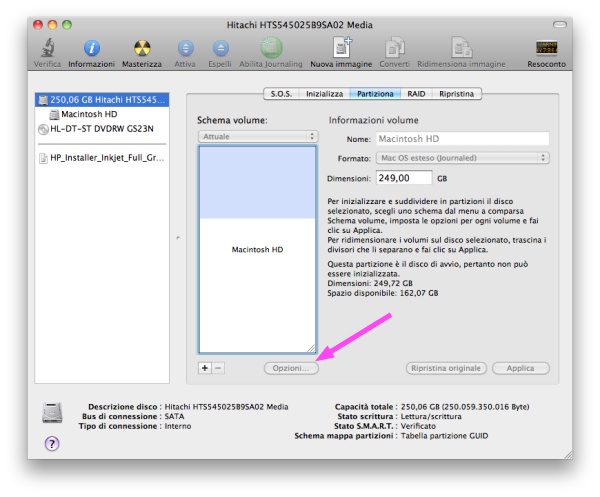
Task: Click the 'SATA' connection bus value
Action: tap(174, 416)
